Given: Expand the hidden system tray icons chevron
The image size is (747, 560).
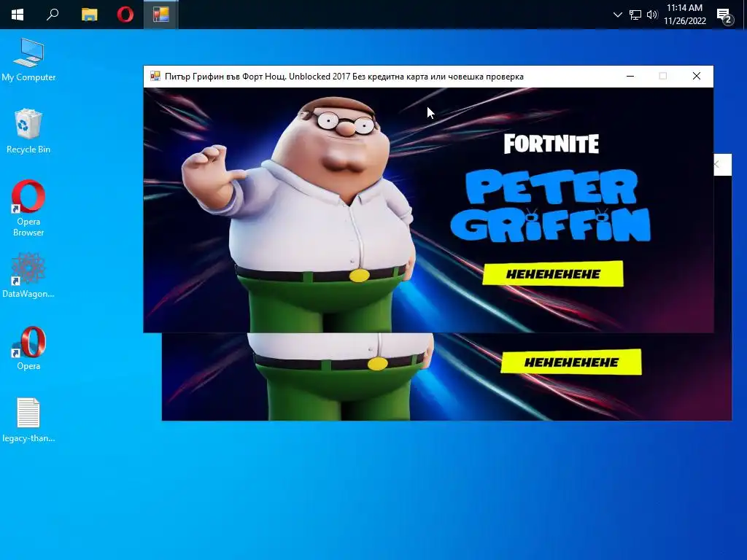Looking at the screenshot, I should click(x=617, y=15).
